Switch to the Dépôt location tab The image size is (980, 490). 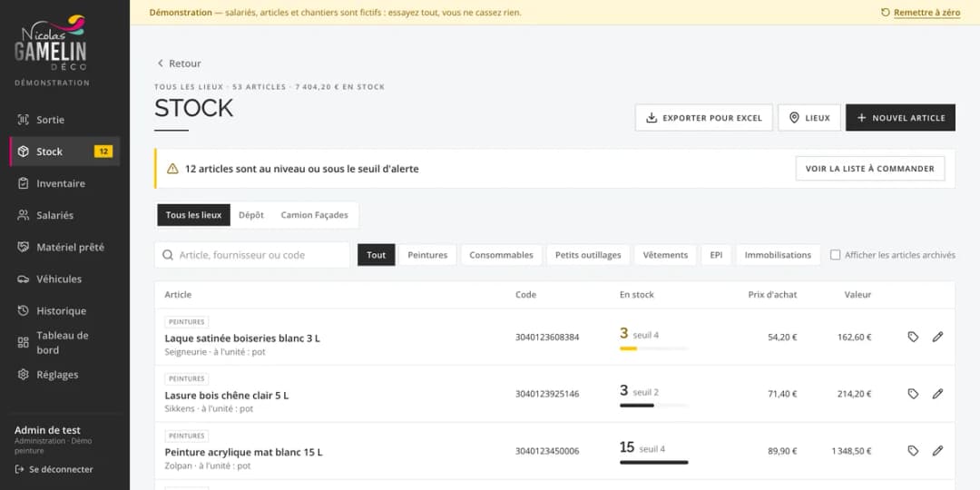251,215
